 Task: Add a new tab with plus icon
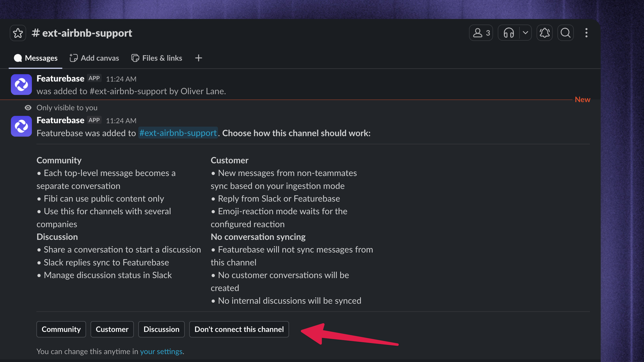[x=198, y=58]
